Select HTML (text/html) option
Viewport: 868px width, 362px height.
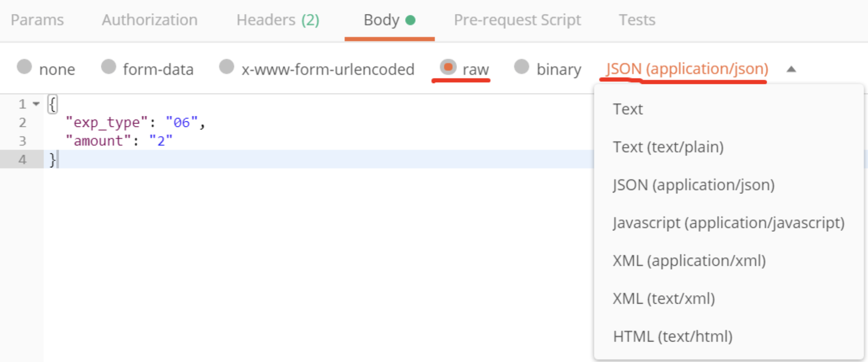tap(728, 336)
